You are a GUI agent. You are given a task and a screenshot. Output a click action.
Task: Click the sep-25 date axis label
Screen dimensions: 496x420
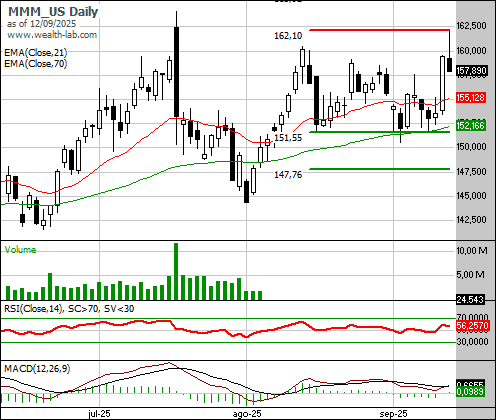394,414
